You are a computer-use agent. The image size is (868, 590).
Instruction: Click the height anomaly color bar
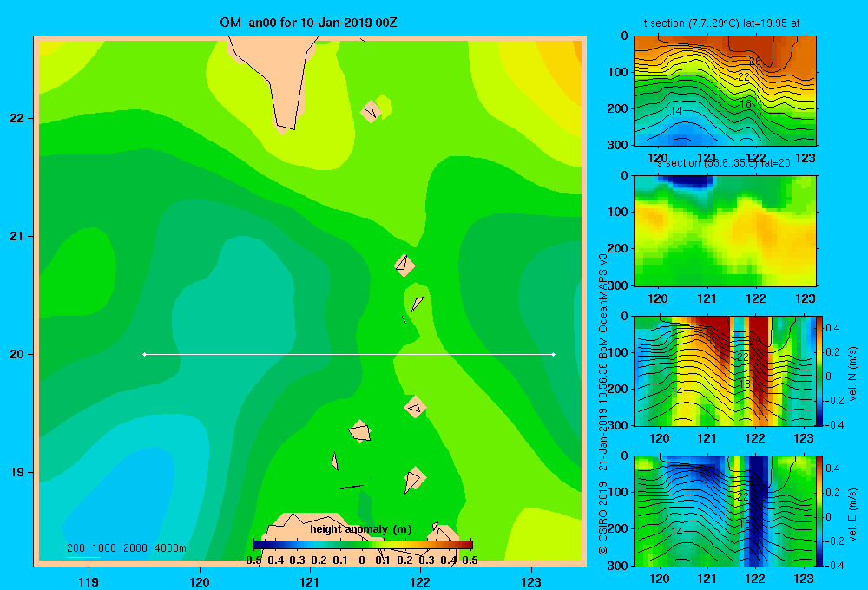click(363, 545)
